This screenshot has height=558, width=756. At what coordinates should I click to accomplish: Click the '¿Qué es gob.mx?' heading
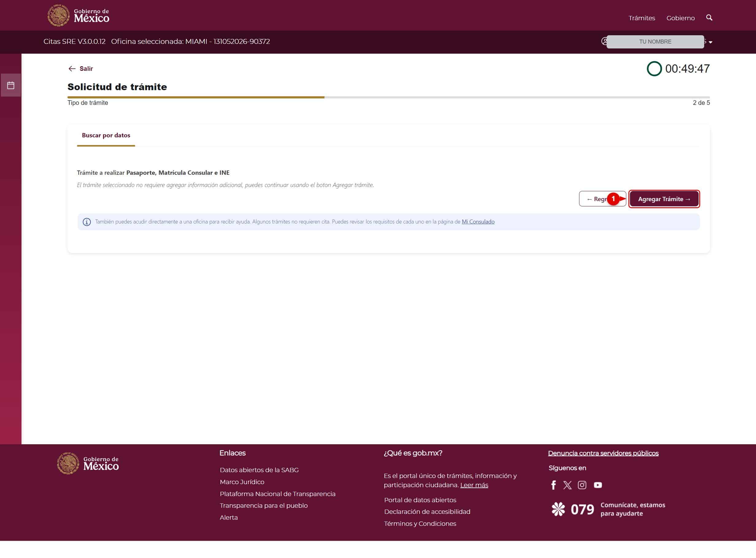[413, 453]
